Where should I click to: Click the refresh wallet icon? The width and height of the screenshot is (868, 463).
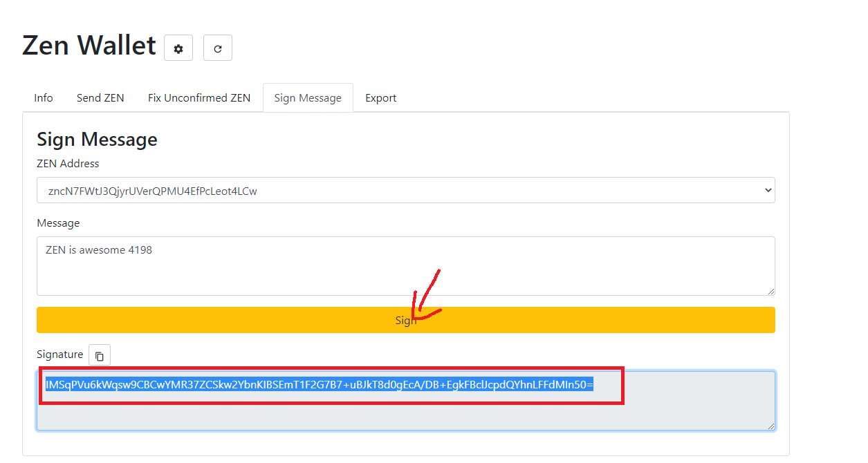coord(218,48)
